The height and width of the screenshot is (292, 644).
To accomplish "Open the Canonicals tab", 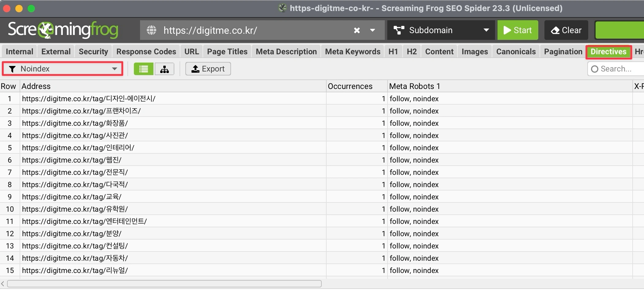I will coord(516,52).
